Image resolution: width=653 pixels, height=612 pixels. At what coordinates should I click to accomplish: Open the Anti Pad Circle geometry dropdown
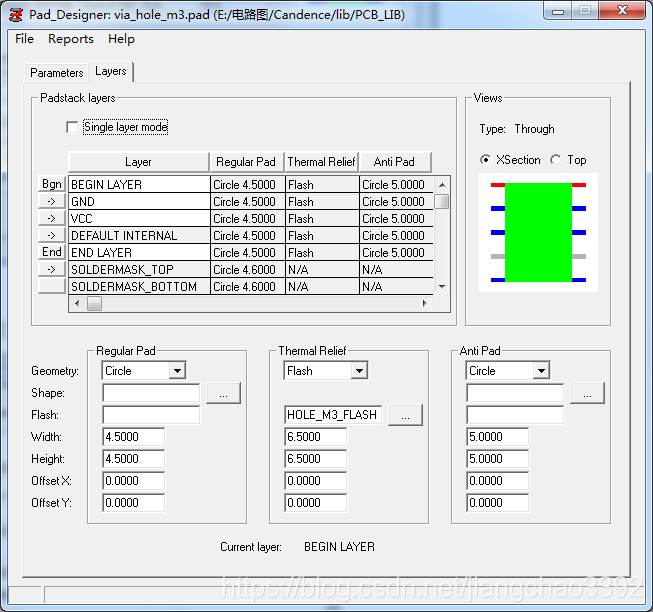[541, 371]
